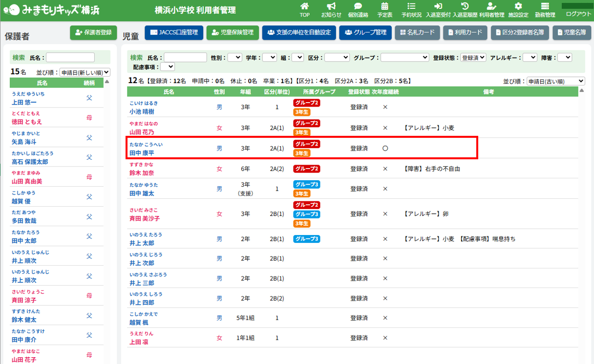Click the ログアウト link
This screenshot has height=364, width=594.
tap(578, 14)
